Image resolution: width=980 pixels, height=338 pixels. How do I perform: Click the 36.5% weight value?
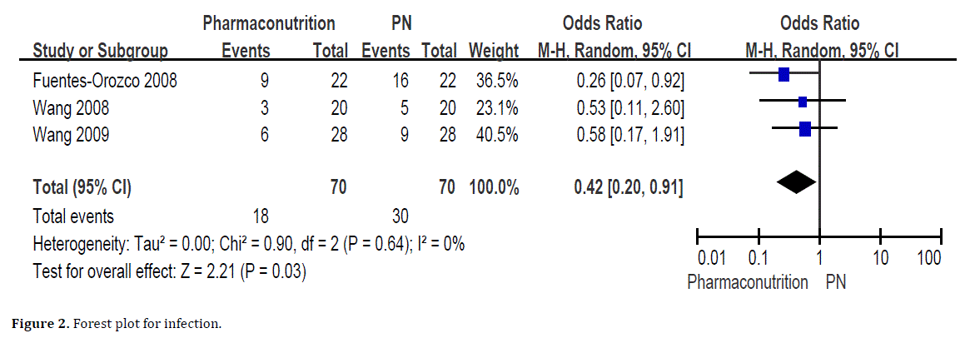[497, 82]
